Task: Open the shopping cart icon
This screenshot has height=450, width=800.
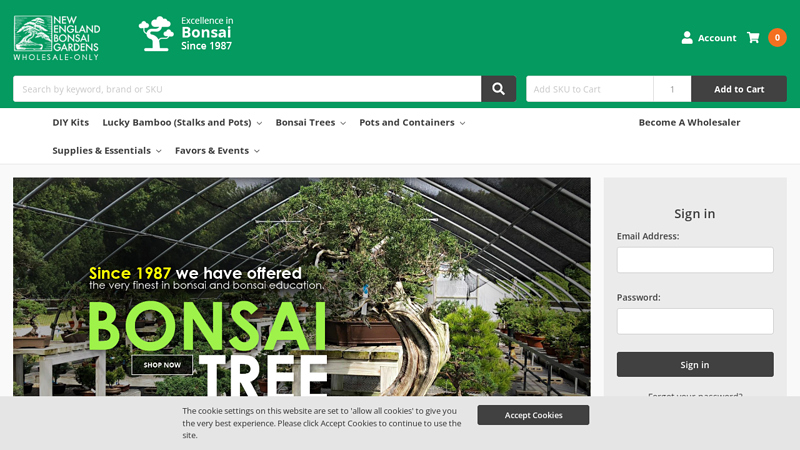Action: point(753,38)
